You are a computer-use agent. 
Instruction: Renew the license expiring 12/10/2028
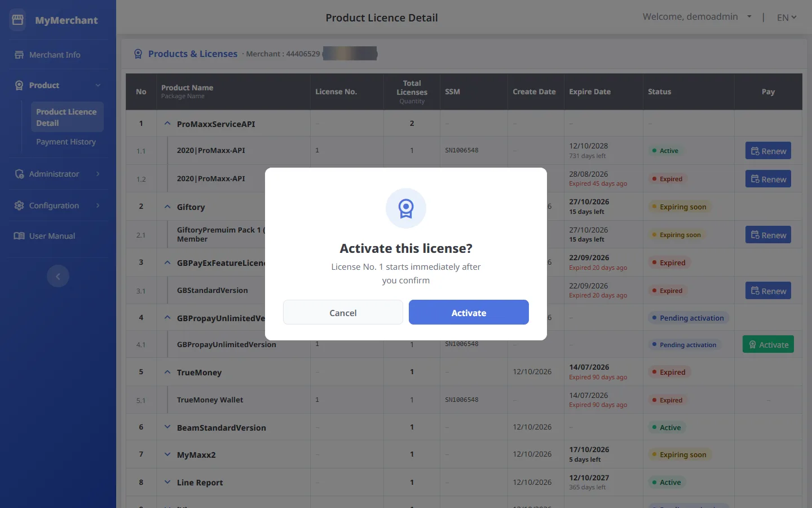(x=768, y=151)
